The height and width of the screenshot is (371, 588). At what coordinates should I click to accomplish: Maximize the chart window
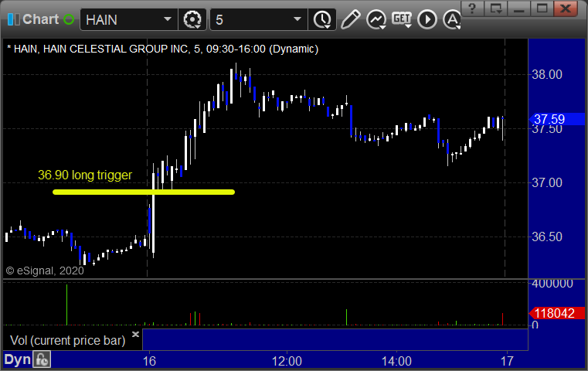pos(542,9)
